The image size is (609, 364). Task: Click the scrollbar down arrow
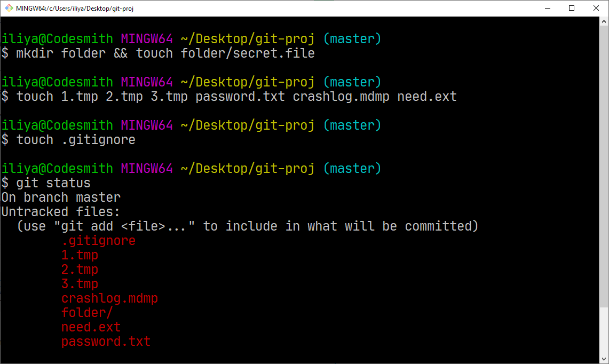[604, 359]
